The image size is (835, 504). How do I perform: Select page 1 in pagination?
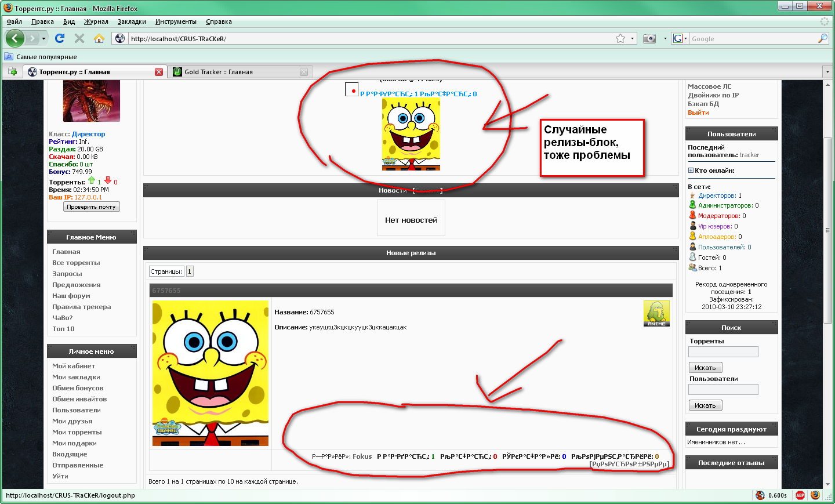click(190, 271)
